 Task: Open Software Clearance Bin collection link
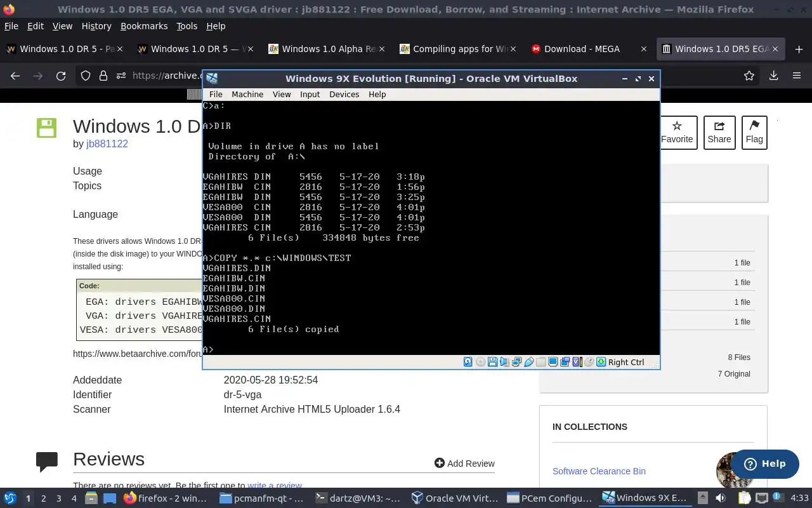tap(599, 471)
